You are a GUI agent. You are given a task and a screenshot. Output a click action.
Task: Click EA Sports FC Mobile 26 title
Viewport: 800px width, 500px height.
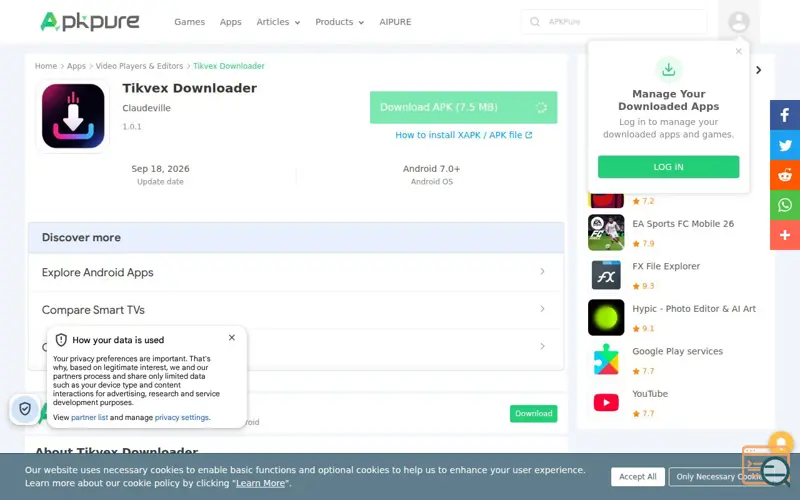(683, 223)
